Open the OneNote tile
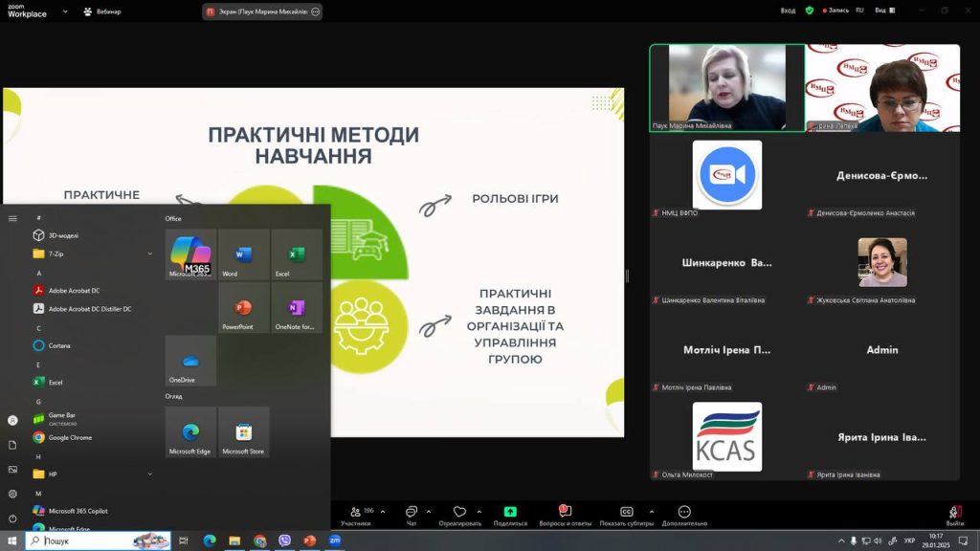The width and height of the screenshot is (980, 551). tap(296, 308)
